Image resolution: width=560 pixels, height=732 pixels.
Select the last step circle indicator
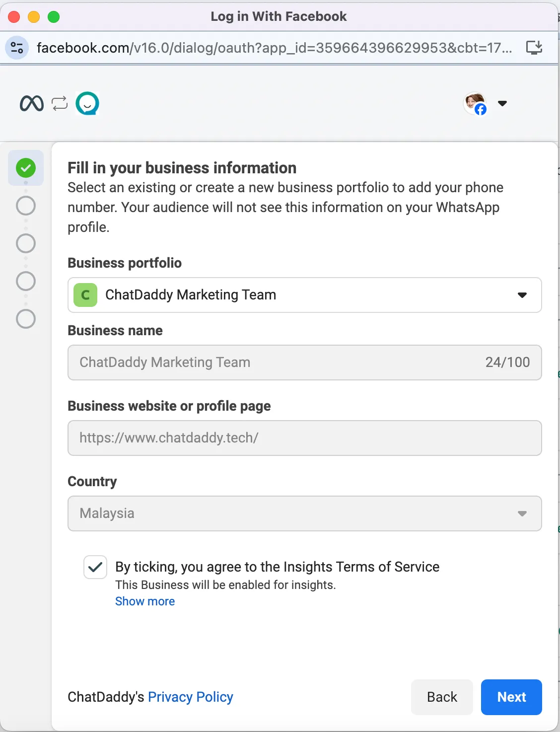coord(26,319)
